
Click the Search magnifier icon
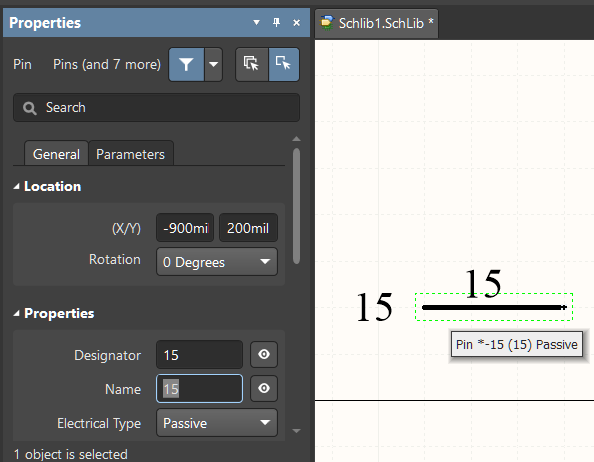coord(30,108)
